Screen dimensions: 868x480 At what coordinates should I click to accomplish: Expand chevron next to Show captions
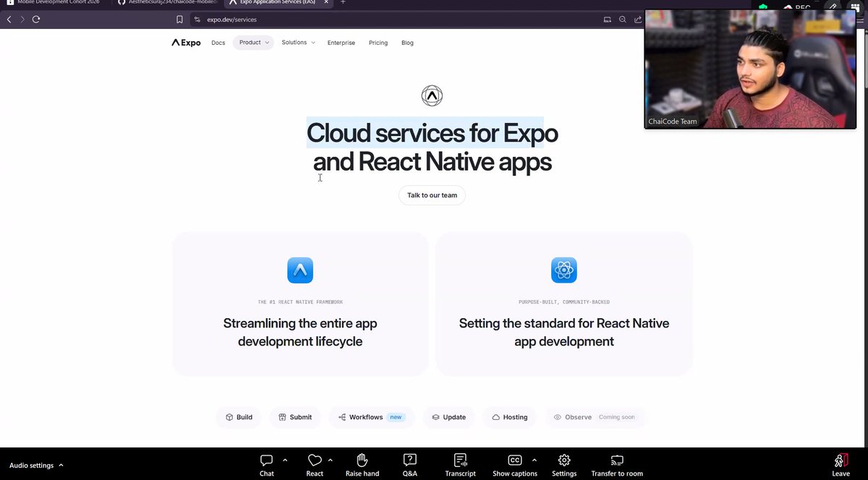[x=535, y=460]
